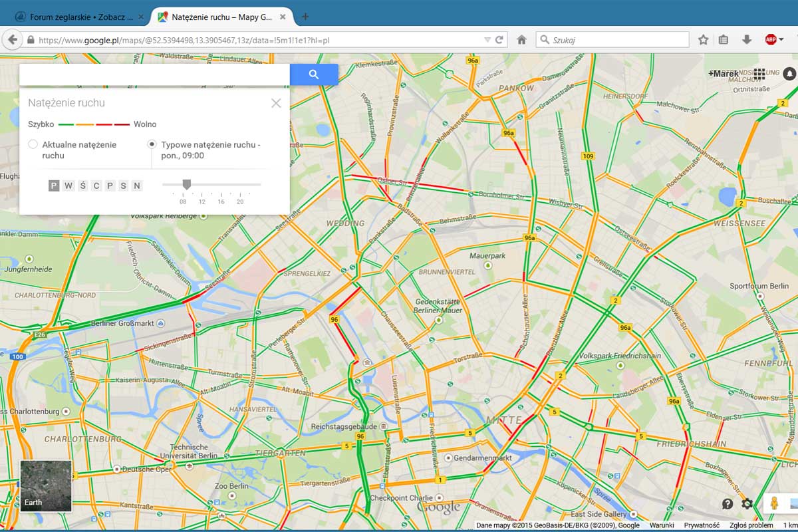Switch to the Natężenie ruchu Mapy Google tab
The width and height of the screenshot is (798, 532).
221,17
